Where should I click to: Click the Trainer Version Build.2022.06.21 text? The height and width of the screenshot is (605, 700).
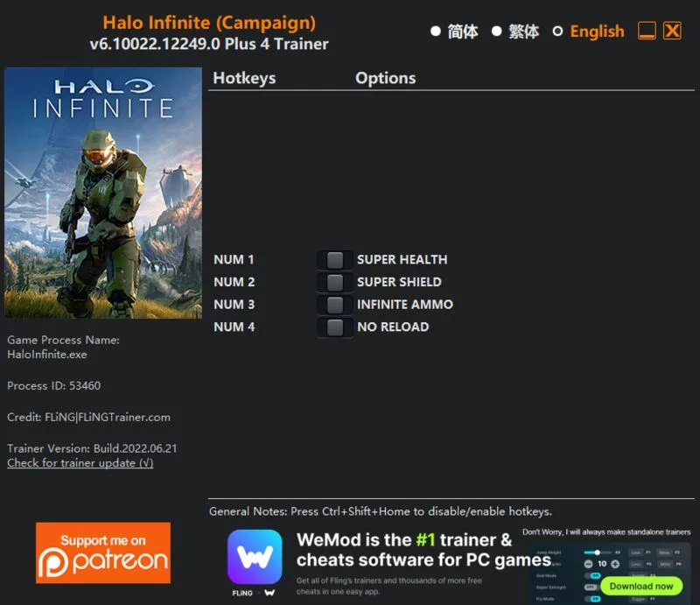pyautogui.click(x=92, y=448)
